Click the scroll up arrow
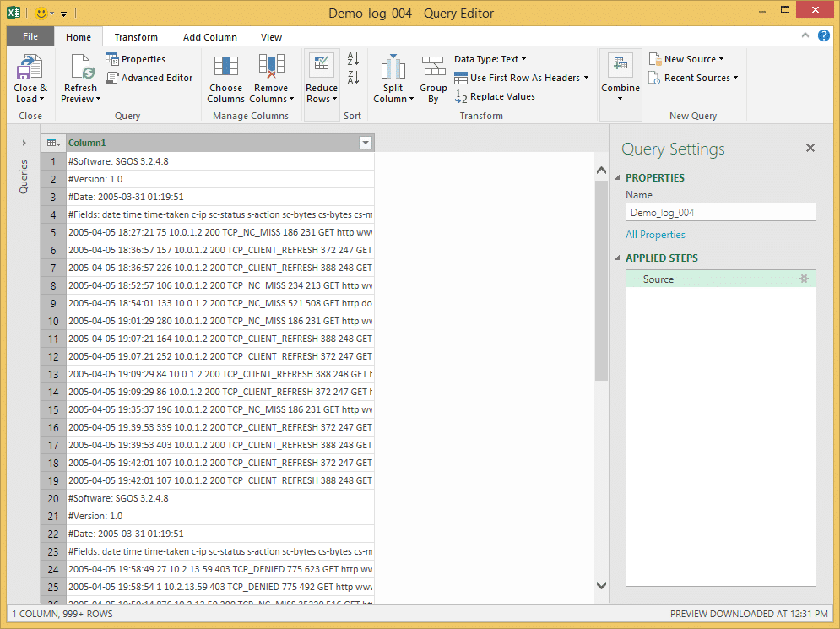Screen dimensions: 840x629 click(x=601, y=171)
